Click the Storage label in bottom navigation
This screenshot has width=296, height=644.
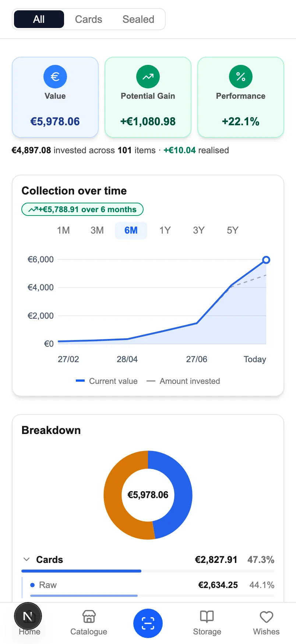click(x=207, y=631)
